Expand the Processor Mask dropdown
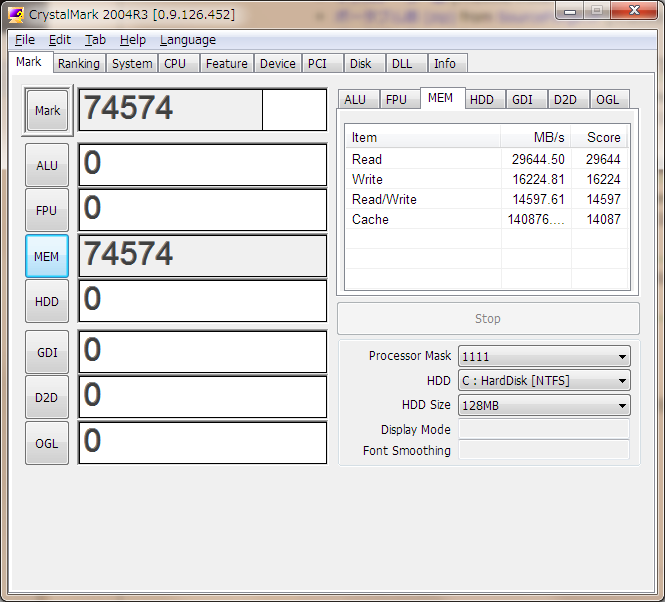Screen dimensions: 665x602 tap(543, 356)
